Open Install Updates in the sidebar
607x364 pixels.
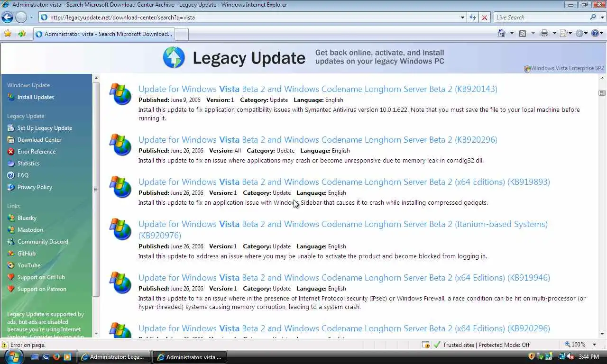tap(36, 97)
